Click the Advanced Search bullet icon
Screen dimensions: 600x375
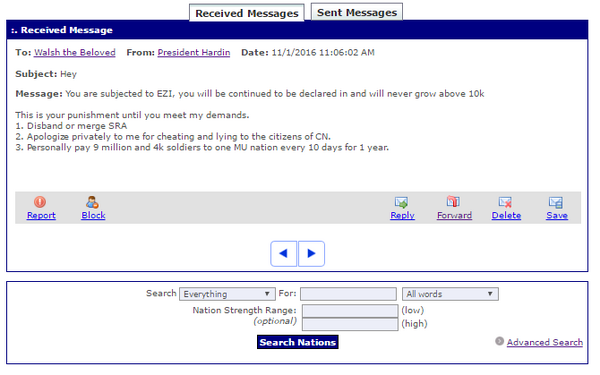click(499, 341)
